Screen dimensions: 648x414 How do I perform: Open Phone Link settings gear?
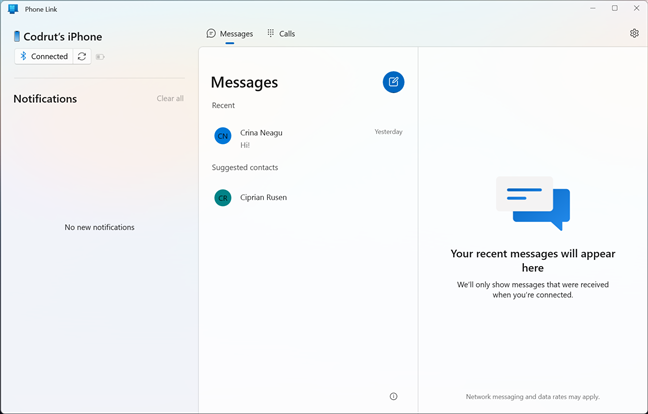[x=634, y=33]
